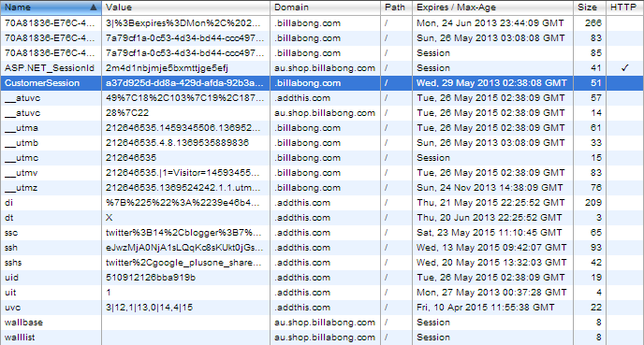Screen dimensions: 644x345
Task: Select the walllist cookie row
Action: point(322,338)
